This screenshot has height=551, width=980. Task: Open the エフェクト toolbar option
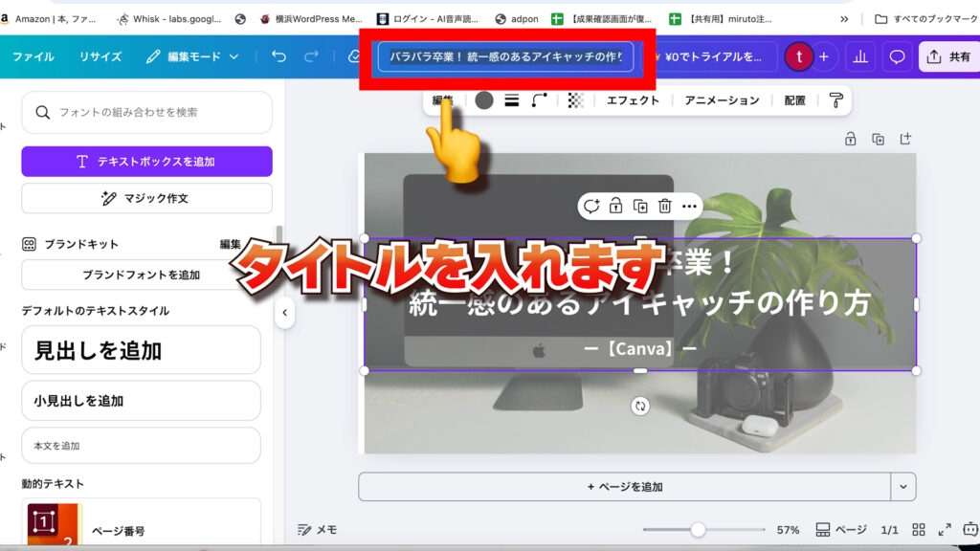point(633,100)
